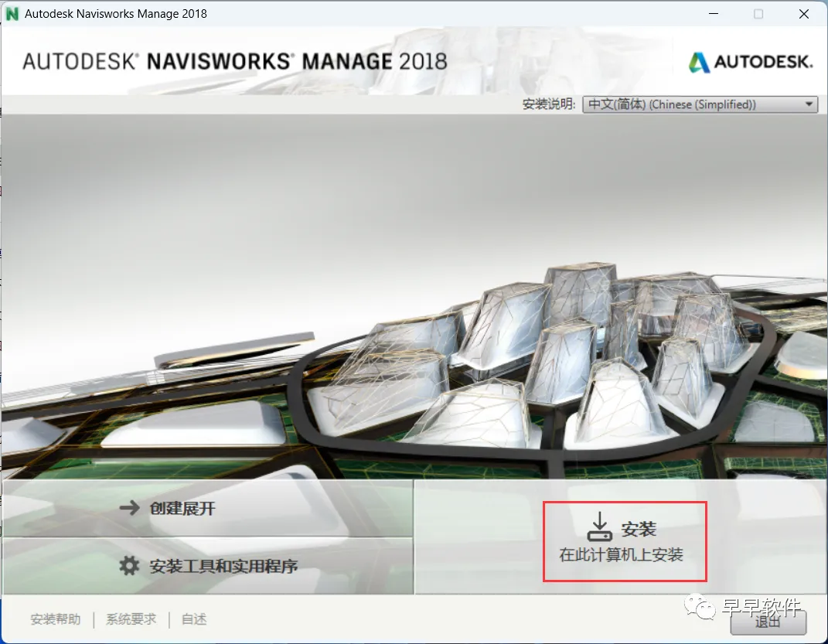The image size is (828, 644).
Task: Click the Autodesk Navisworks Manage 2018 title text
Action: pyautogui.click(x=116, y=14)
